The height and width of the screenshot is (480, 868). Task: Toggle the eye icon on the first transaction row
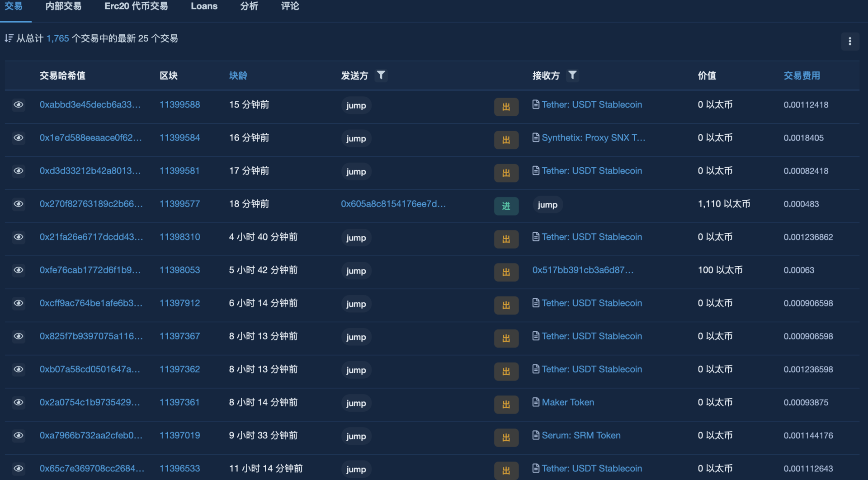pos(19,104)
